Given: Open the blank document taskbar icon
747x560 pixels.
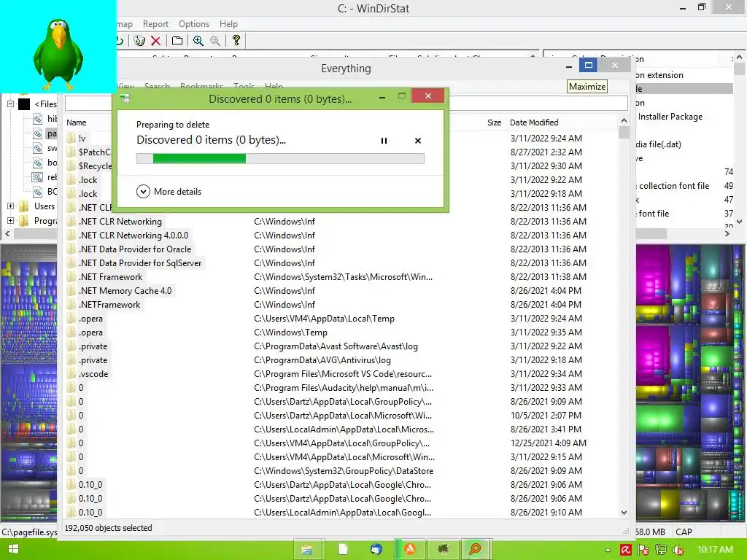Looking at the screenshot, I should tap(343, 550).
